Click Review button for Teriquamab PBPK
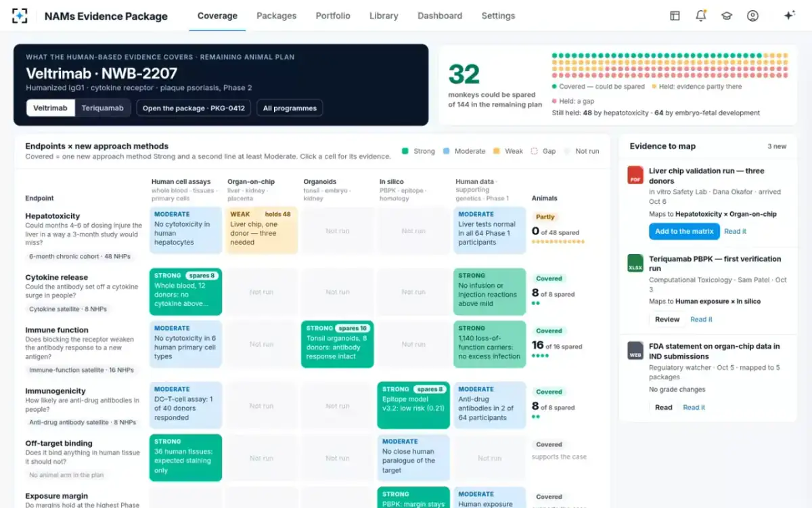 coord(667,319)
